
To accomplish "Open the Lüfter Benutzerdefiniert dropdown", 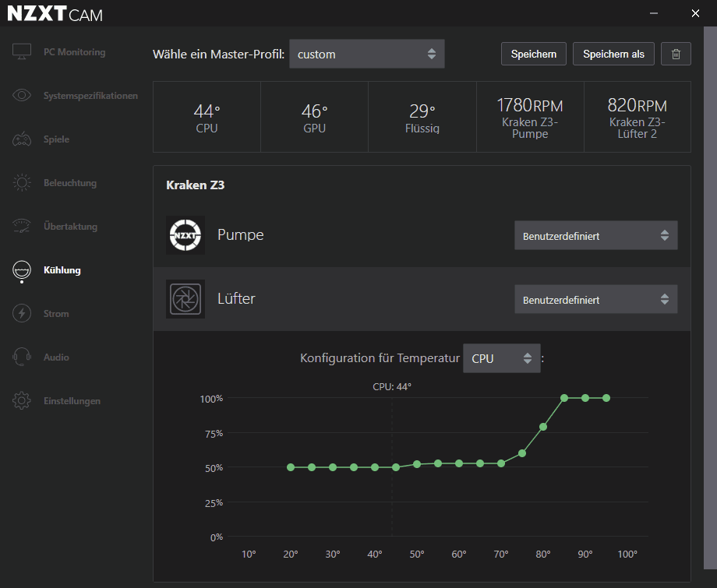I will pyautogui.click(x=596, y=299).
